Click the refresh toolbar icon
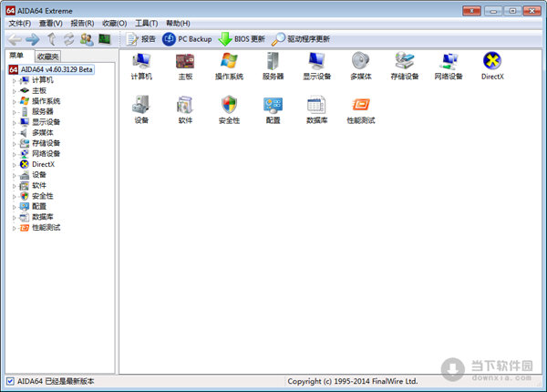547x392 pixels. [x=69, y=39]
